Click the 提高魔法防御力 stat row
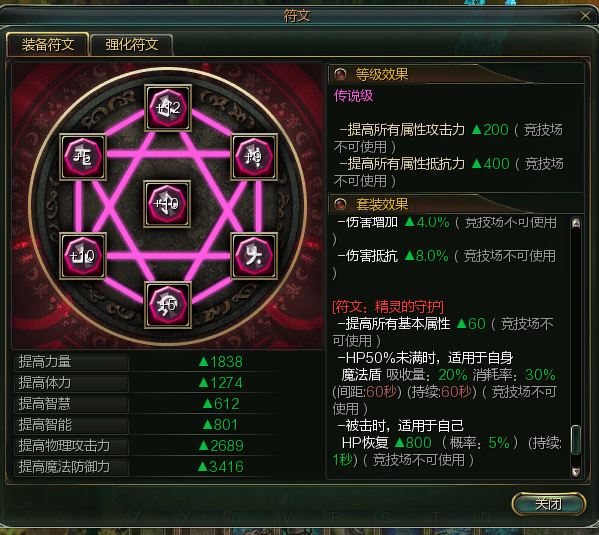Viewport: 599px width, 535px height. pyautogui.click(x=145, y=467)
